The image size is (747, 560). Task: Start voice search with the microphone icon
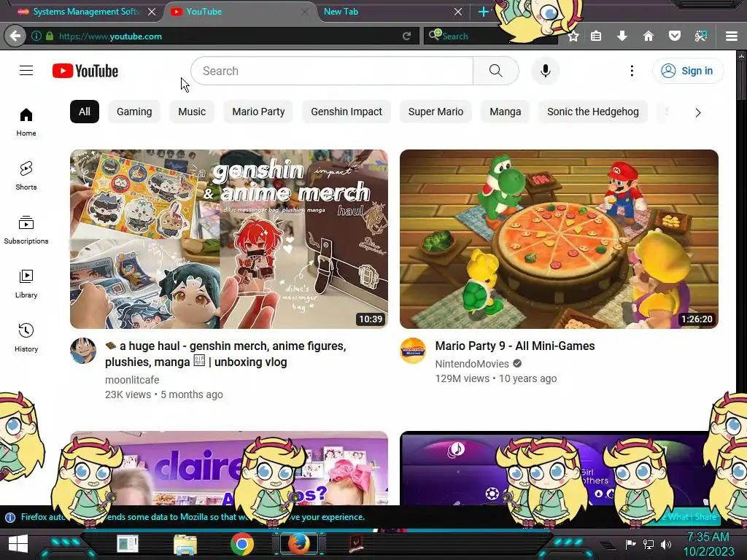[546, 71]
